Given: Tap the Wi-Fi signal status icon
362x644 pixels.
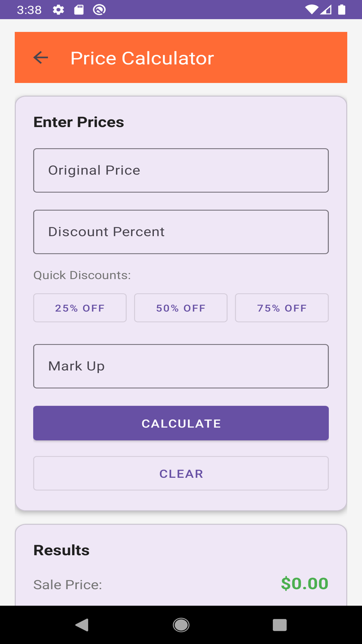Looking at the screenshot, I should coord(311,10).
